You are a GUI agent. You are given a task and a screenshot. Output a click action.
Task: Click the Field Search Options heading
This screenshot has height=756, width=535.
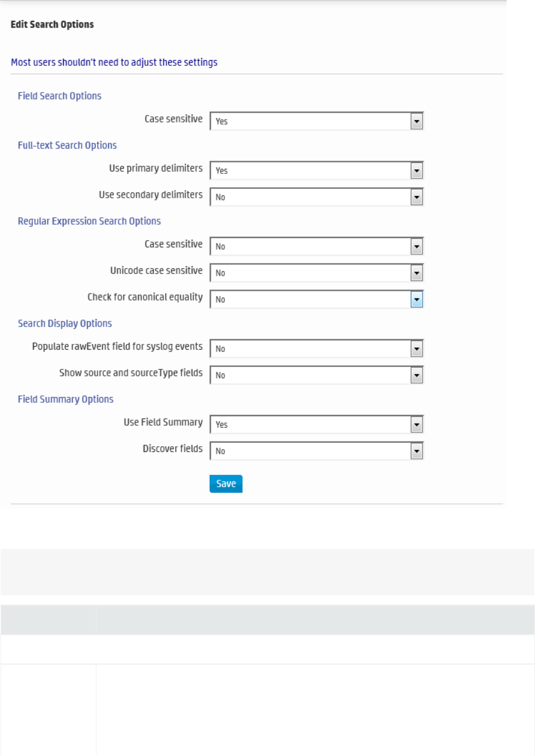point(60,96)
